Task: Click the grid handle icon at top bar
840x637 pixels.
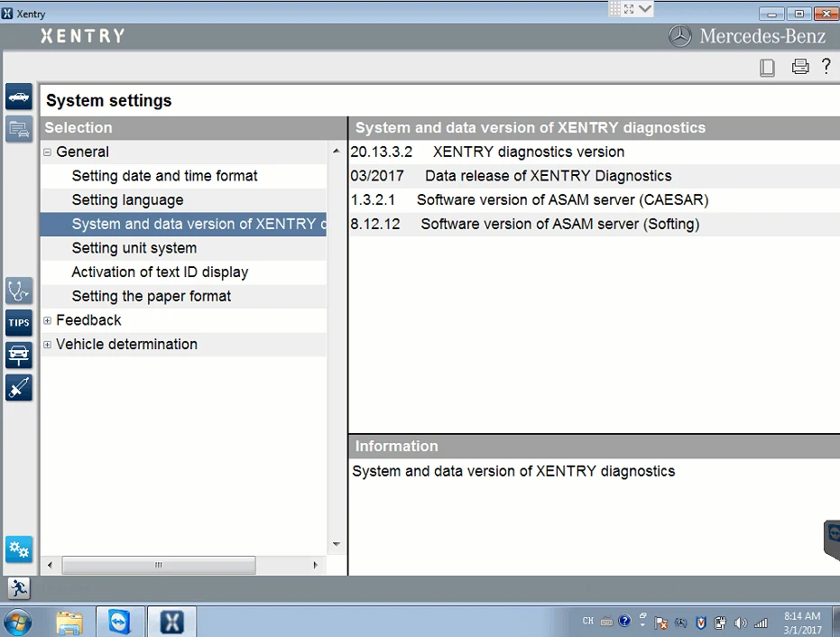Action: [x=615, y=9]
